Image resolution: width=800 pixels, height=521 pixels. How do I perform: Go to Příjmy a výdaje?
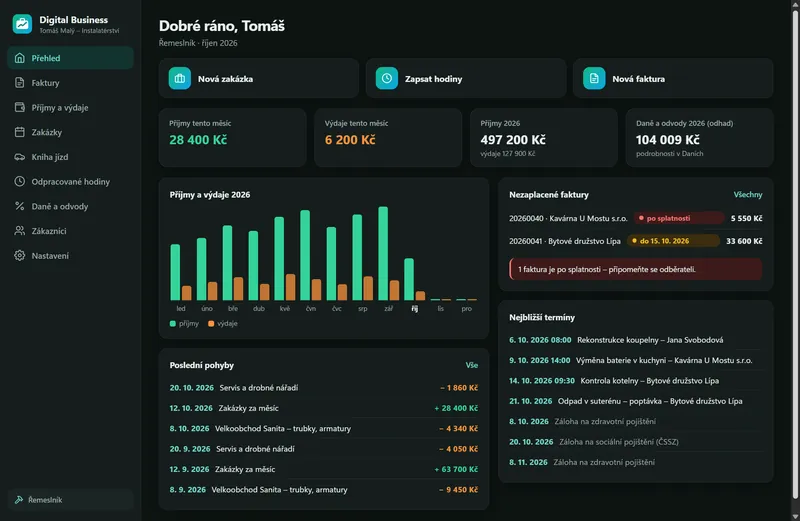[70, 107]
